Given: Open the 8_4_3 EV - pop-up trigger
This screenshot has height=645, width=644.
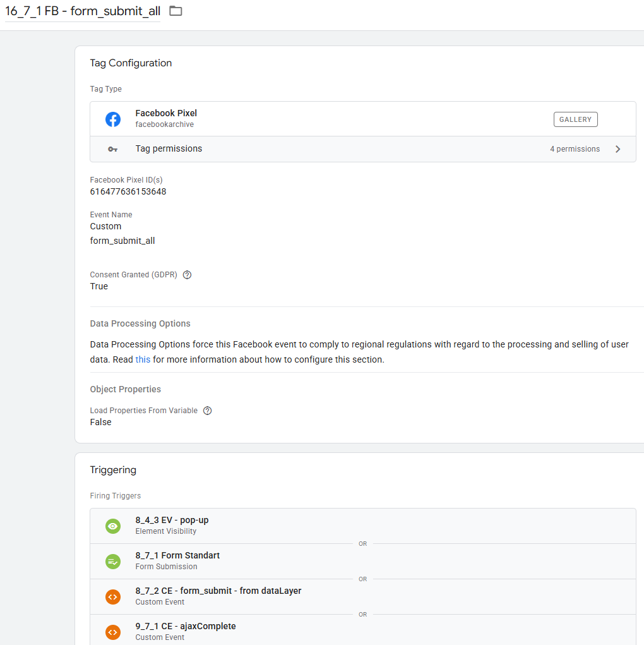Looking at the screenshot, I should (172, 520).
